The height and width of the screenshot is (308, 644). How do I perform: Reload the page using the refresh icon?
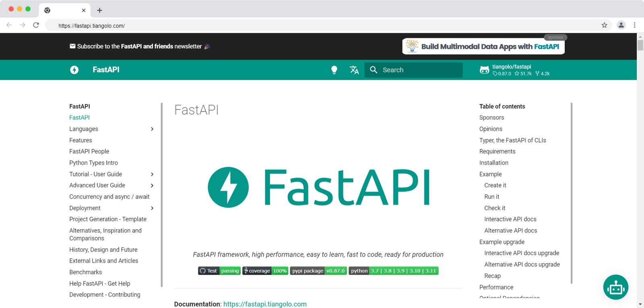[x=36, y=25]
